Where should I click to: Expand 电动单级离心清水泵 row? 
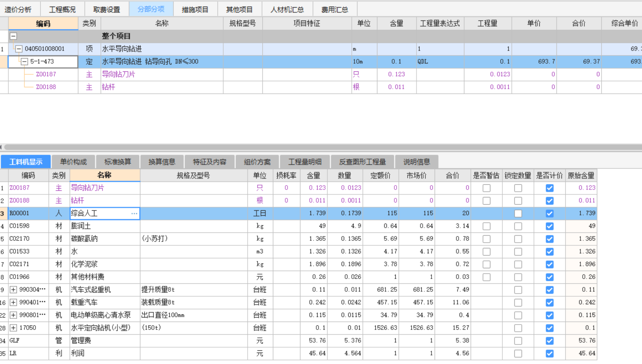[13, 315]
